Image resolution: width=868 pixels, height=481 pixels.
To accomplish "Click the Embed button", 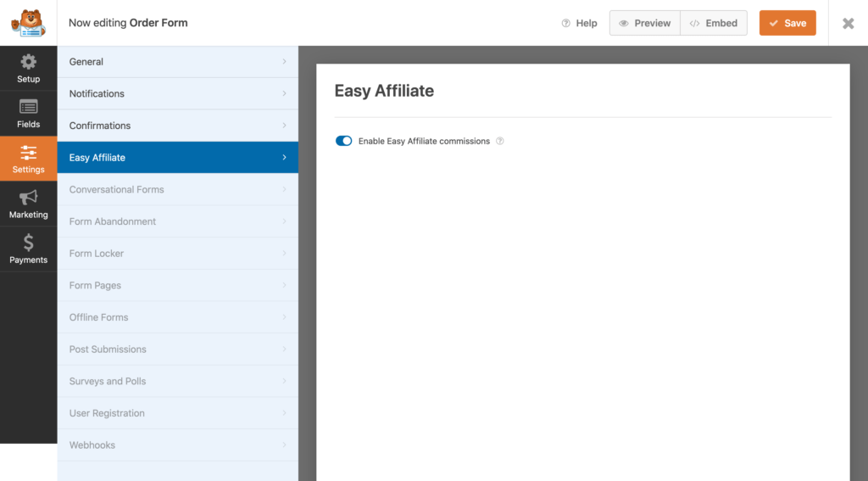I will (x=713, y=24).
